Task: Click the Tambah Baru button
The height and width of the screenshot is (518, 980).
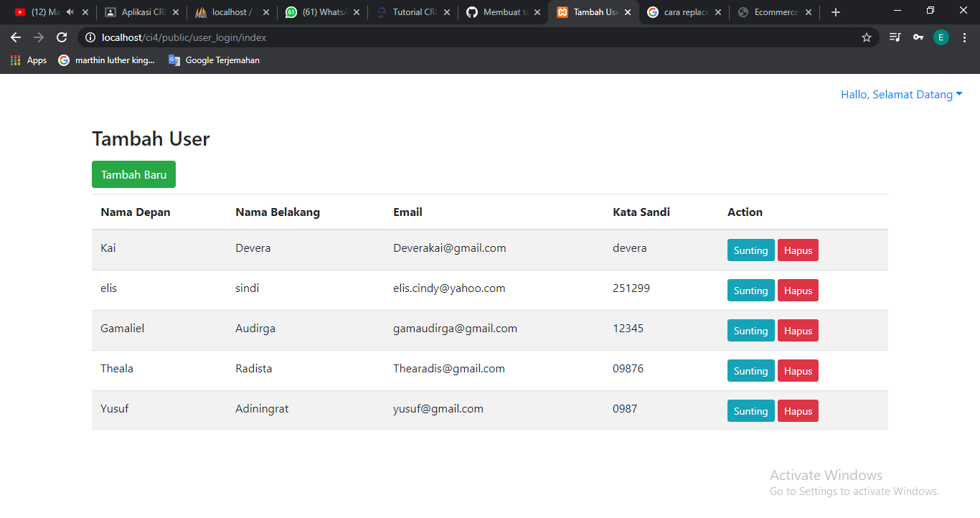Action: [133, 174]
